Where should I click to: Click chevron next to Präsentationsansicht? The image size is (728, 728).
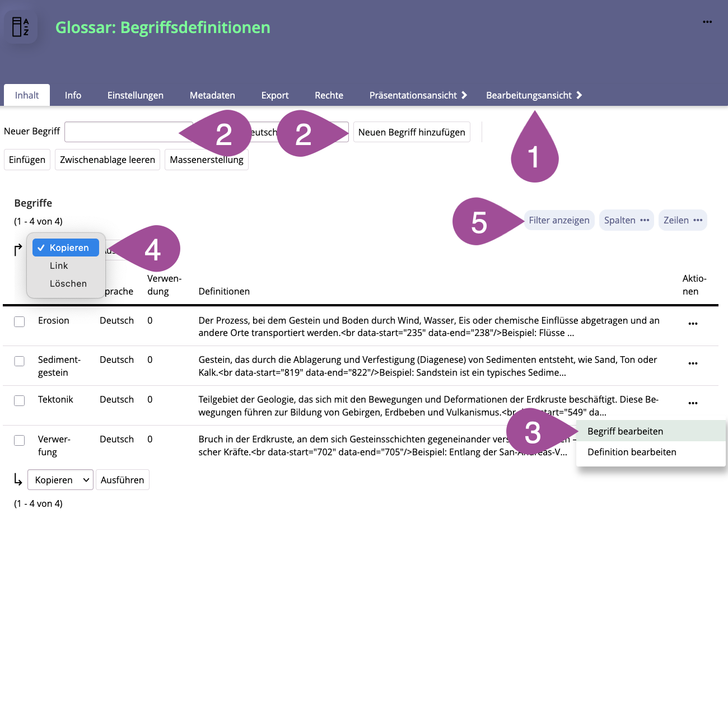pyautogui.click(x=464, y=95)
